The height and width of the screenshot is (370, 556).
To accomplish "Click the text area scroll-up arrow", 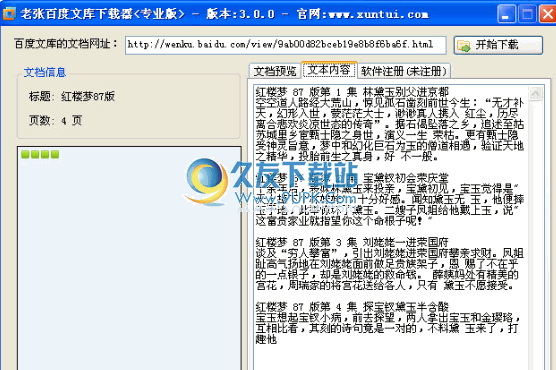I will click(x=535, y=94).
